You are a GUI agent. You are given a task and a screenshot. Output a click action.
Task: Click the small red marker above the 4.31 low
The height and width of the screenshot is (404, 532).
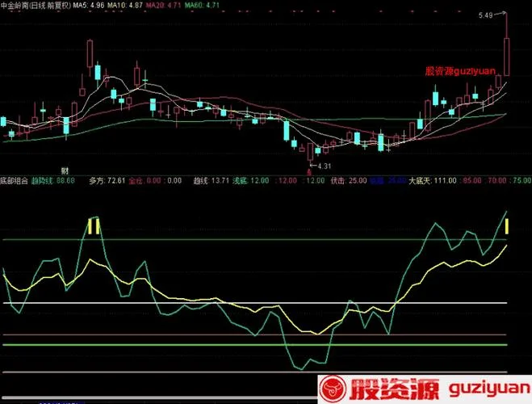click(309, 172)
